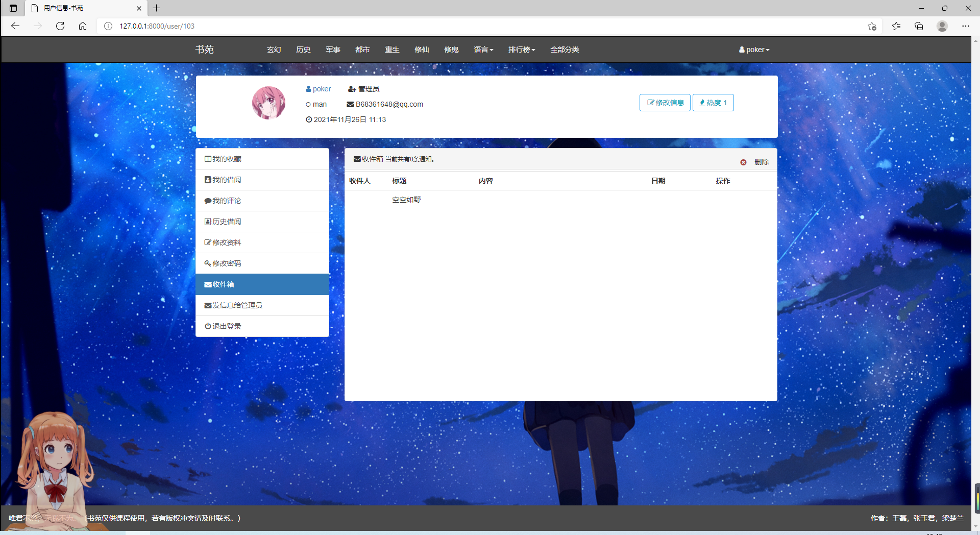Select 收件箱 in the sidebar

[x=262, y=284]
